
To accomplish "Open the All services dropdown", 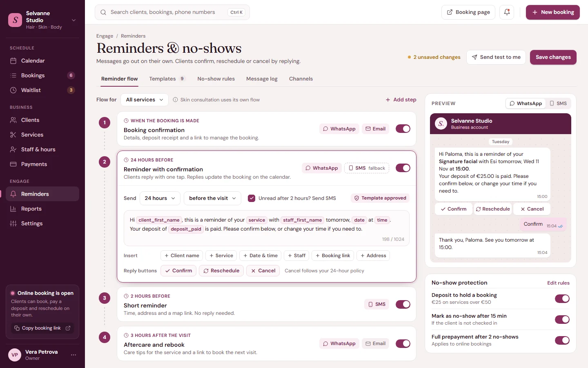I will [x=145, y=100].
